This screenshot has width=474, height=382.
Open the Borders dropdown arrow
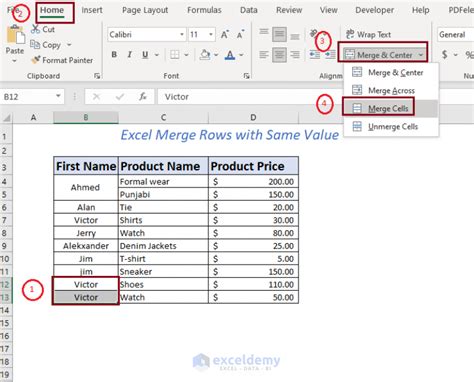pyautogui.click(x=186, y=55)
